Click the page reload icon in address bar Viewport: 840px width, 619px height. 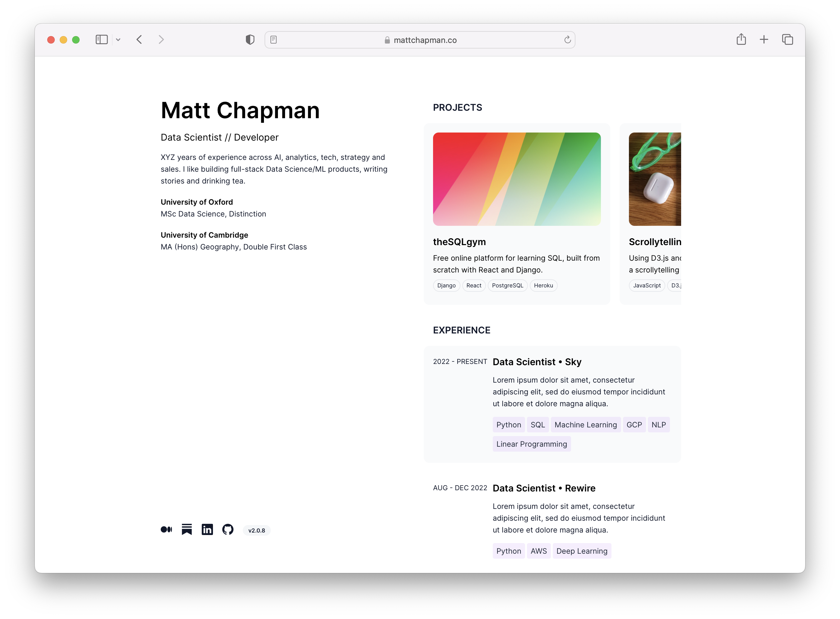567,39
